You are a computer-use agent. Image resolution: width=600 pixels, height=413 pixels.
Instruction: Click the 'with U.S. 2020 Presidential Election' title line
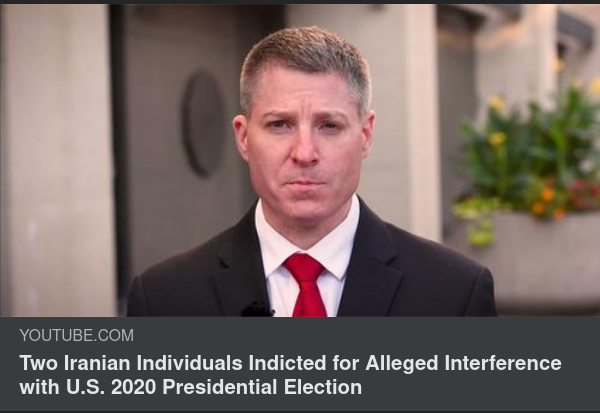pos(191,387)
